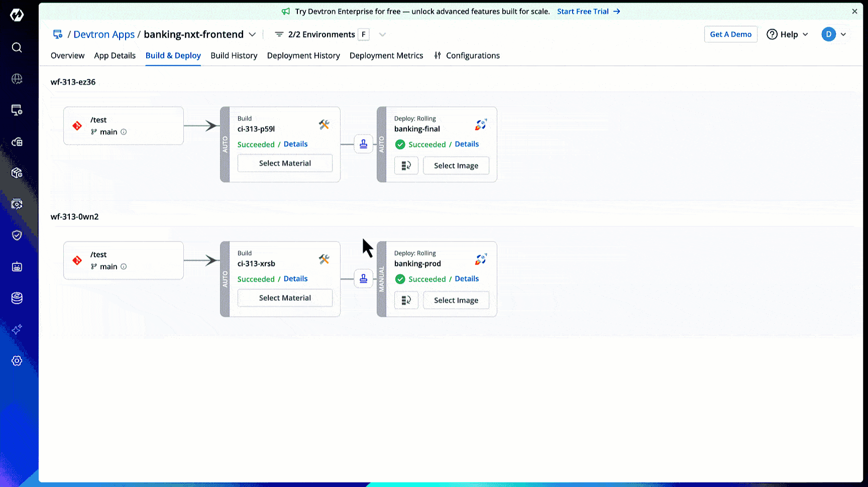
Task: Click rollback icon in banking-final deploy card
Action: (x=406, y=166)
